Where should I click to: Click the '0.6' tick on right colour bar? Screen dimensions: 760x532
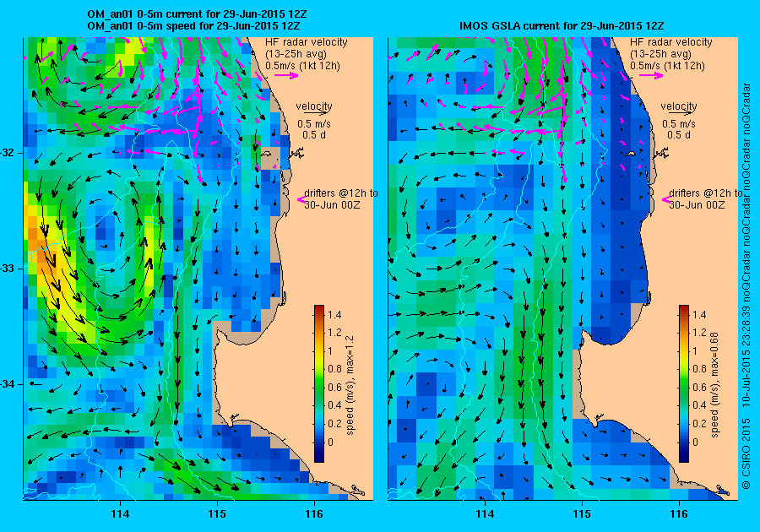pos(699,387)
